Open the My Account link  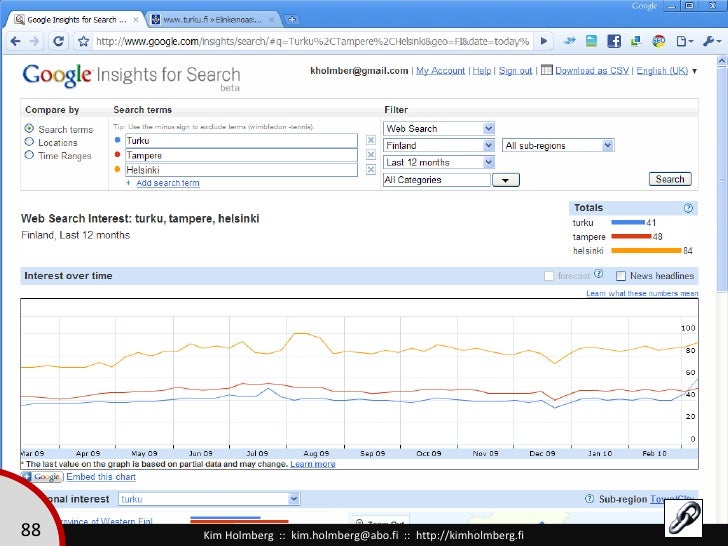(440, 71)
